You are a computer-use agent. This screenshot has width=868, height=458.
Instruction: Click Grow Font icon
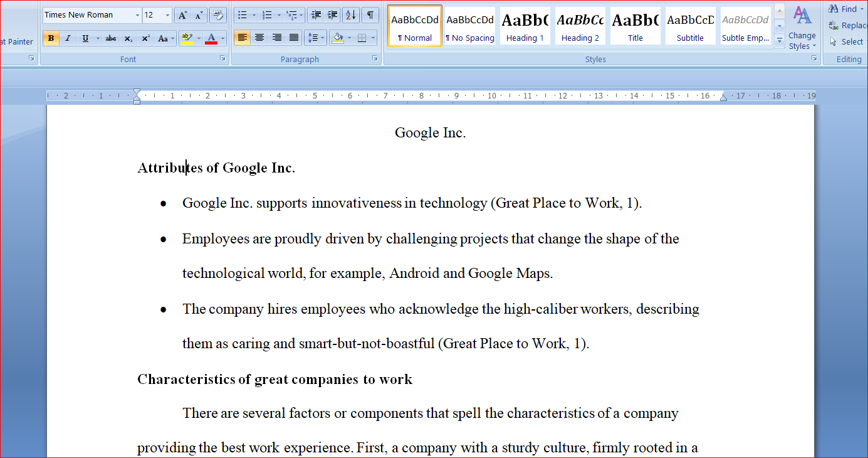[182, 15]
